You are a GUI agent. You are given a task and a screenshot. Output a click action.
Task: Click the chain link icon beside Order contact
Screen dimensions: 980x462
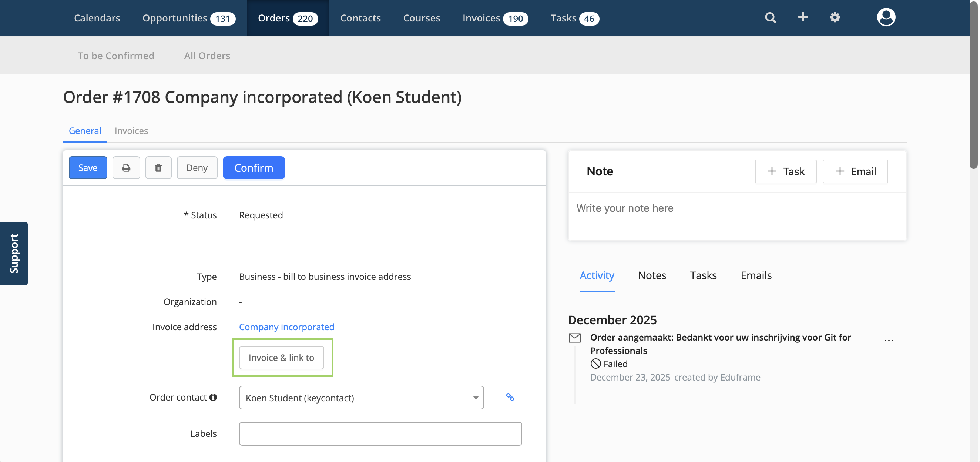coord(510,397)
